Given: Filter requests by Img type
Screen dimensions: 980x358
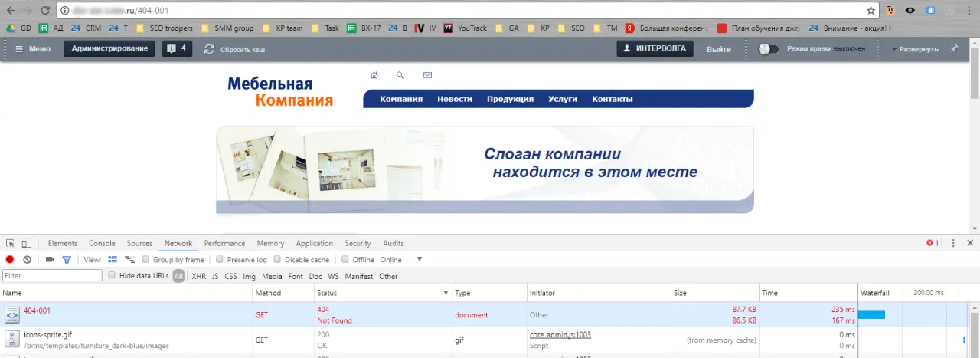Looking at the screenshot, I should point(250,276).
